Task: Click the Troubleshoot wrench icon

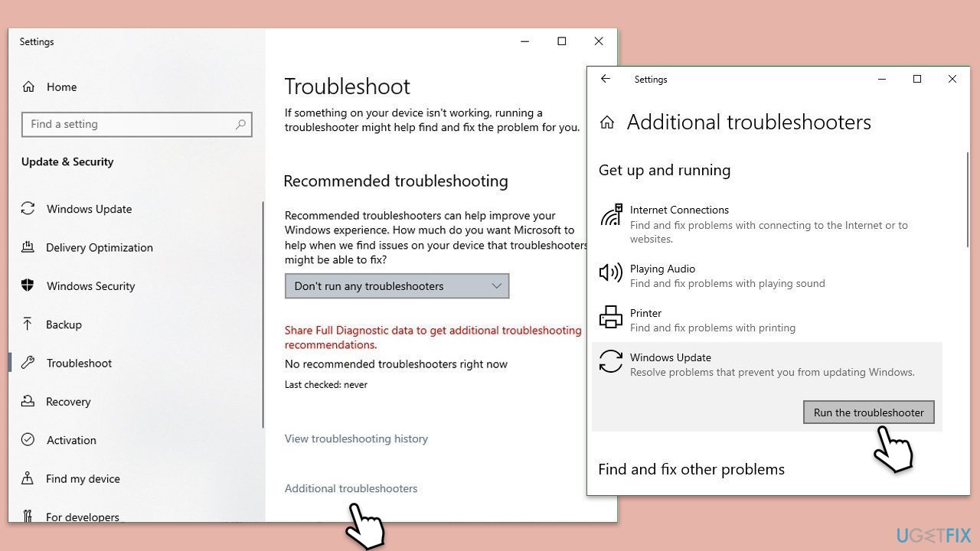Action: click(28, 363)
